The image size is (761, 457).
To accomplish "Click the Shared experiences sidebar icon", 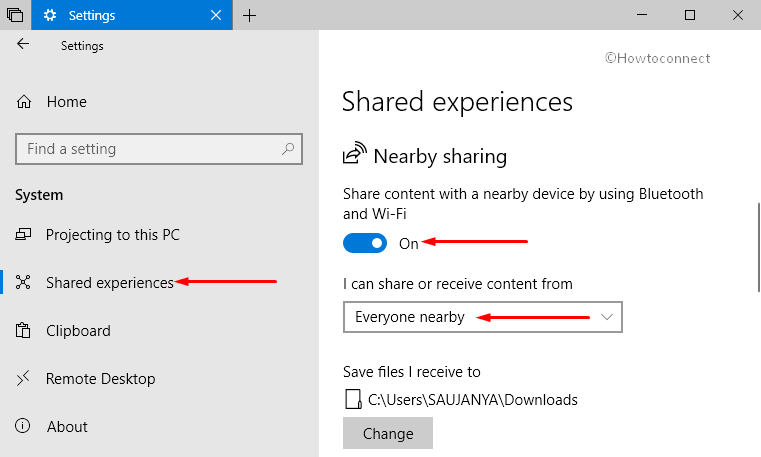I will click(x=23, y=282).
